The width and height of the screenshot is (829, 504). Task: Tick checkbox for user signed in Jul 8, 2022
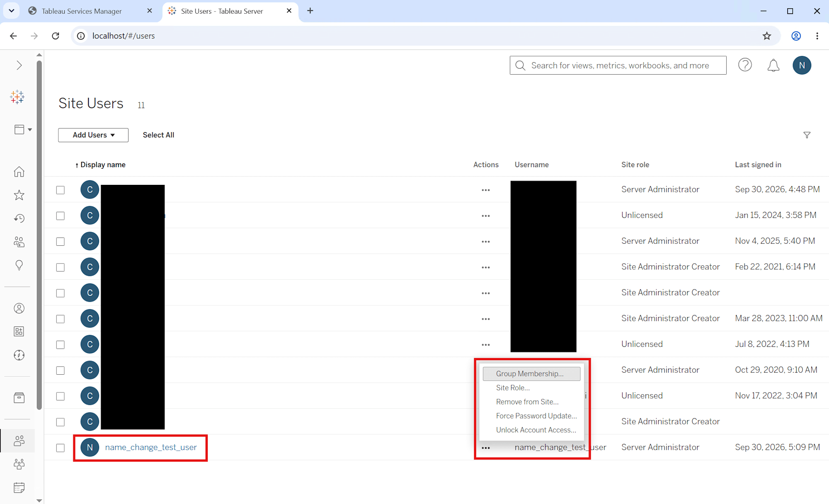(x=61, y=345)
